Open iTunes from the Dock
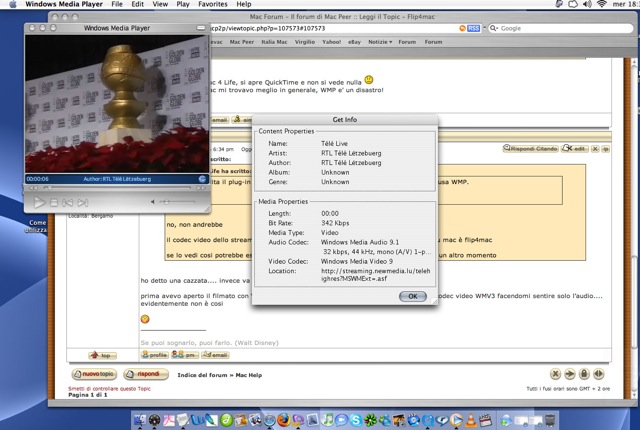The width and height of the screenshot is (640, 430). 327,420
